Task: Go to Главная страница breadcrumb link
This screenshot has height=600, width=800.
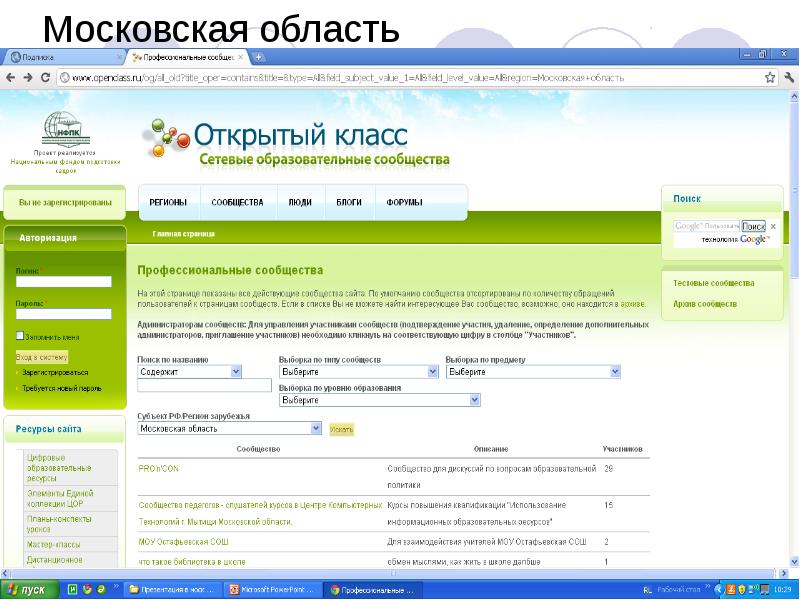Action: 184,234
